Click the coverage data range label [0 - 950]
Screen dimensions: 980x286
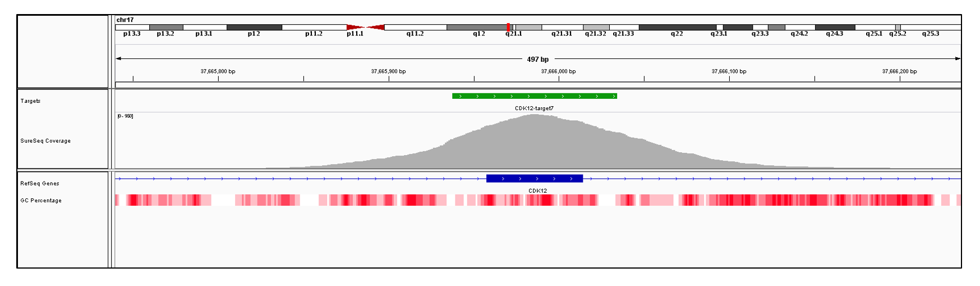point(125,116)
